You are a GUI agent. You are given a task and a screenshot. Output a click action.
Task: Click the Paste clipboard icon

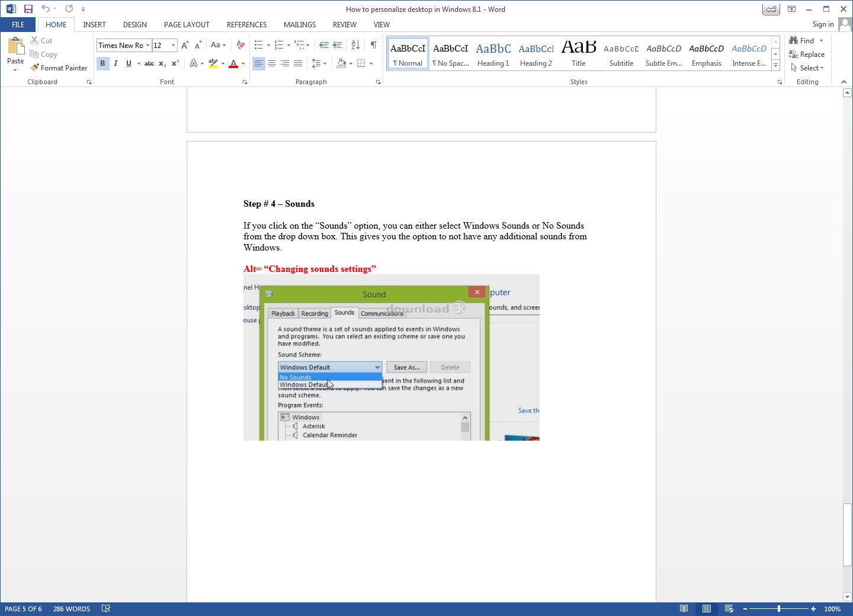pyautogui.click(x=15, y=46)
